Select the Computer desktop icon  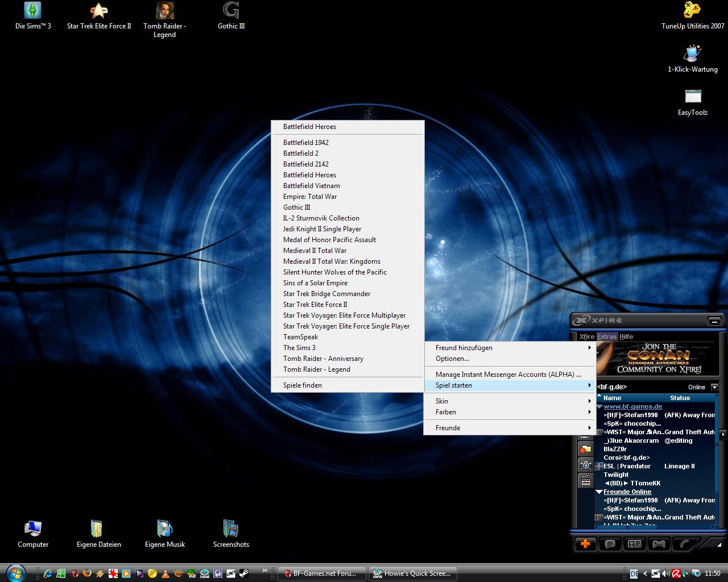tap(33, 534)
